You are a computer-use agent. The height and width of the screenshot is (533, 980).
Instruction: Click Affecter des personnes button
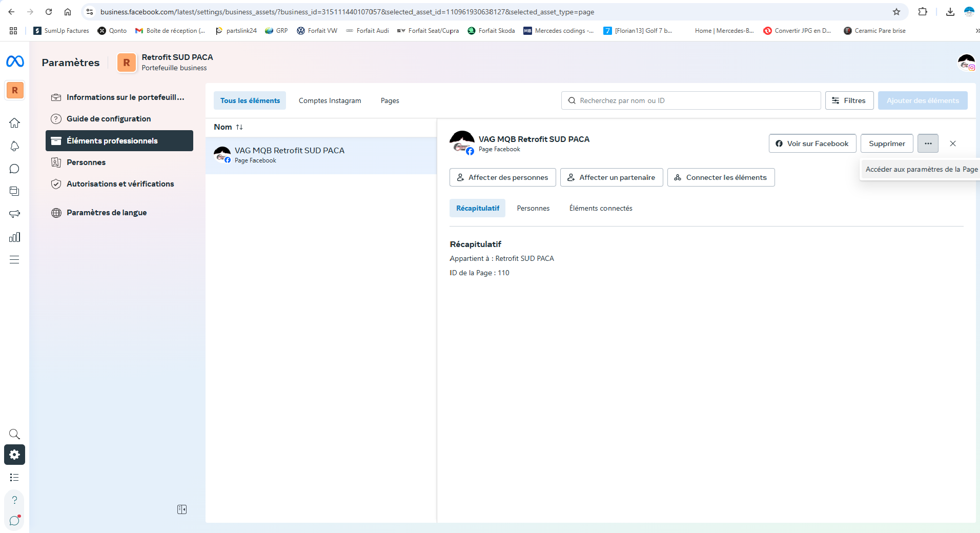pos(502,177)
